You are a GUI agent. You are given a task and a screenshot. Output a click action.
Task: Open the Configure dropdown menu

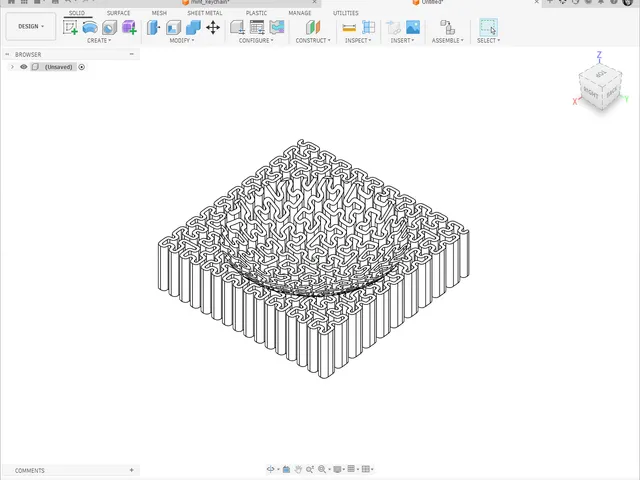tap(256, 40)
